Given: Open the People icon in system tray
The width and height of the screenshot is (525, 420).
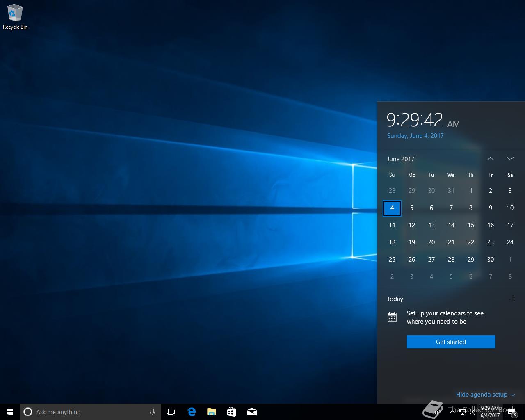Looking at the screenshot, I should pyautogui.click(x=438, y=412).
